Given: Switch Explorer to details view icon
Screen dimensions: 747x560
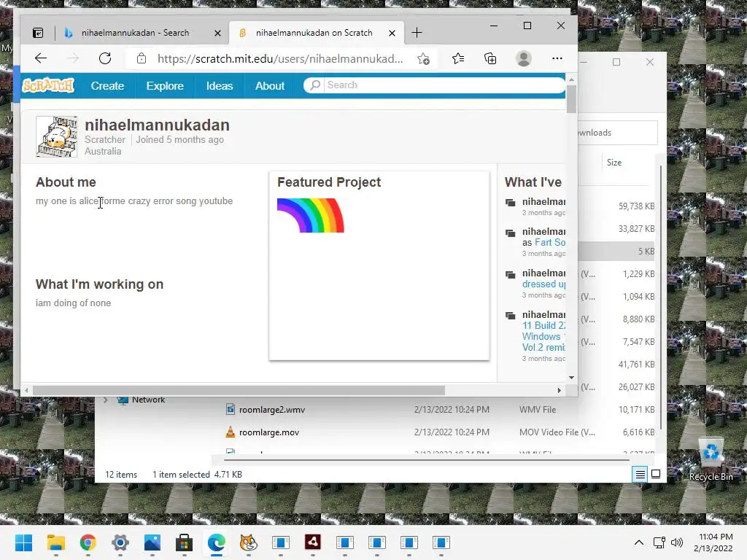Looking at the screenshot, I should [640, 474].
